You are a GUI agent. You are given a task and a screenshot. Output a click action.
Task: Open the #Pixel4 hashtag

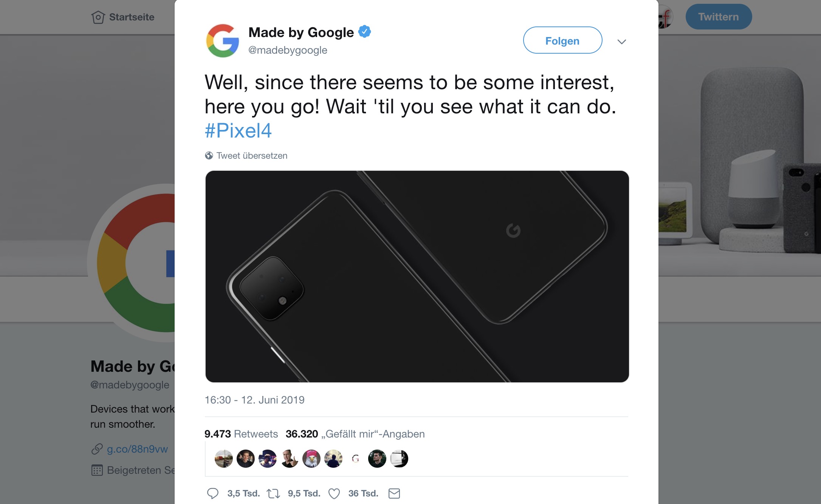(x=238, y=131)
